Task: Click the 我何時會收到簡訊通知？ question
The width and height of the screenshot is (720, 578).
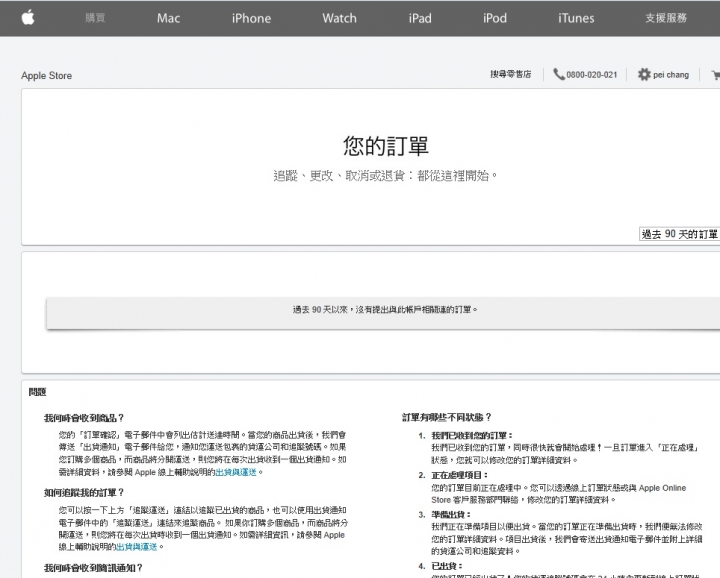Action: [x=93, y=568]
